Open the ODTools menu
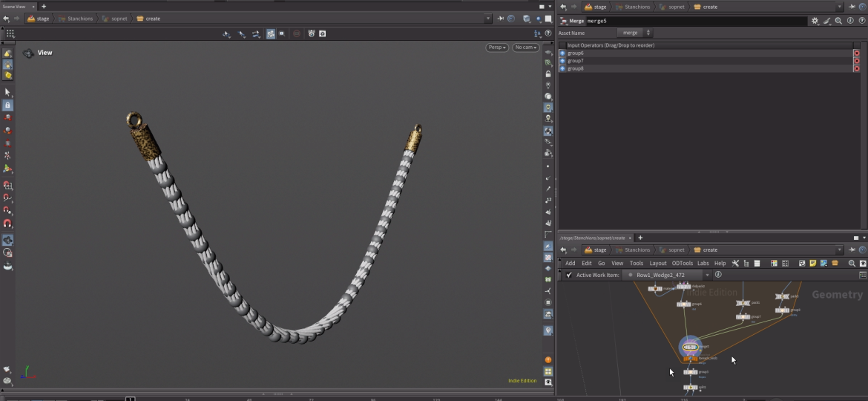Screen dimensions: 868x401 [x=682, y=263]
